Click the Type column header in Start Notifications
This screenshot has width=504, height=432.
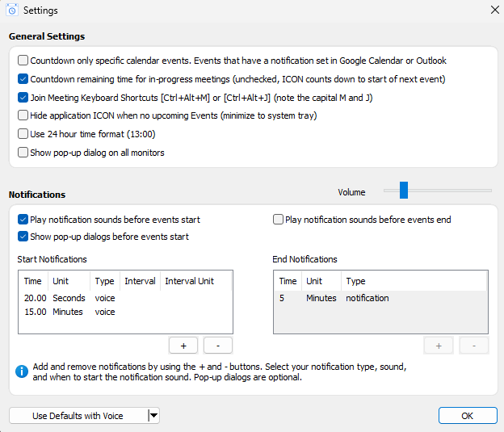pos(105,281)
